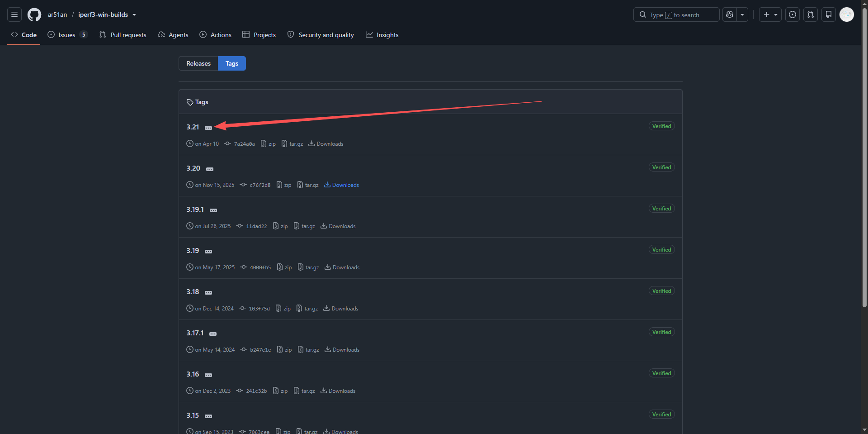The width and height of the screenshot is (868, 434).
Task: Expand the 3.19.1 tag message ellipsis
Action: pos(213,210)
